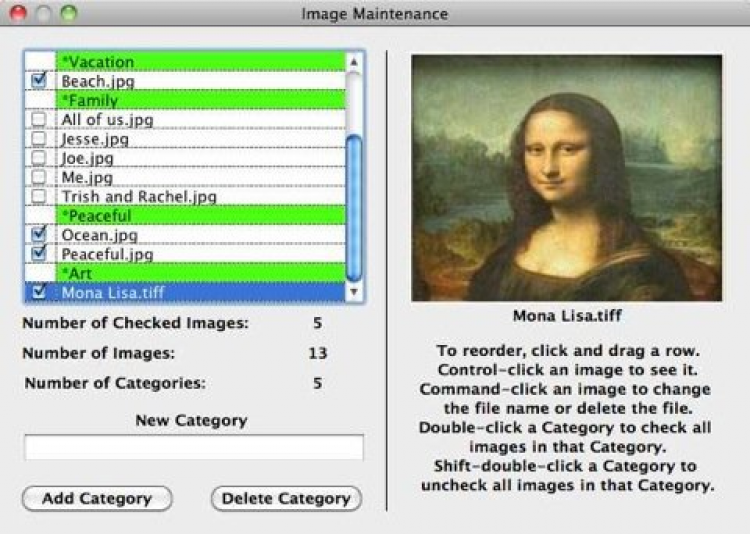This screenshot has width=750, height=534.
Task: Click the Number of Categories label
Action: [x=115, y=383]
